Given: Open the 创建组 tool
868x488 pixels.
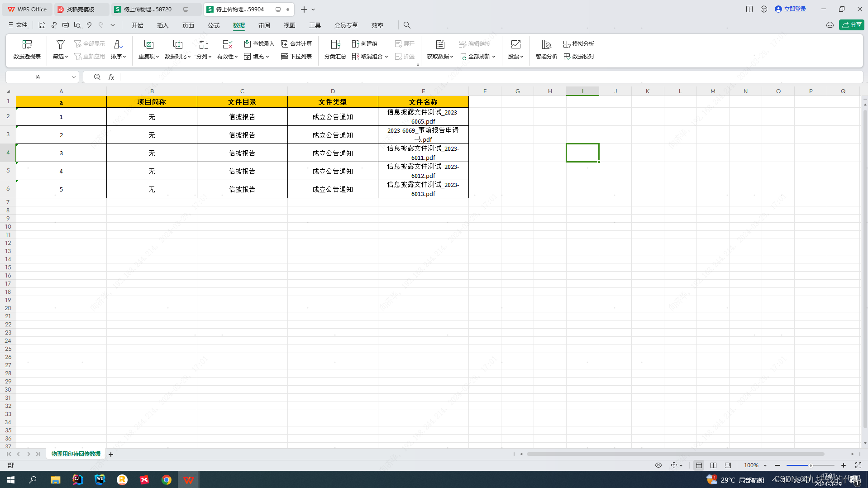Looking at the screenshot, I should click(365, 43).
